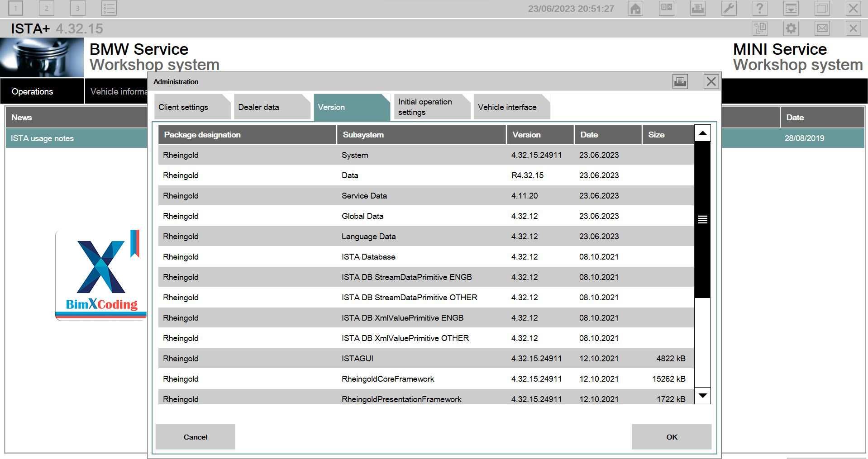
Task: Click the Cancel button
Action: [x=195, y=437]
